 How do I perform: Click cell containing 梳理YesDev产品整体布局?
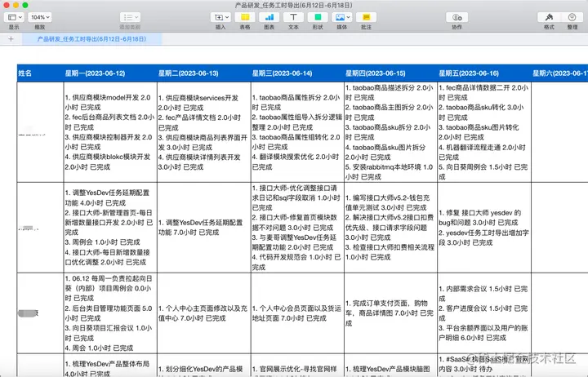[110, 365]
